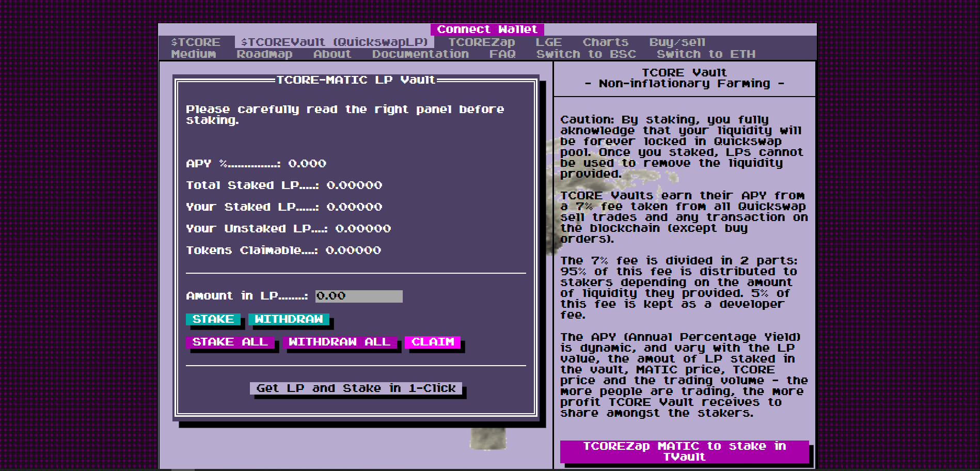Click the 'Please carefully read' notice text
The height and width of the screenshot is (471, 980).
pos(345,115)
